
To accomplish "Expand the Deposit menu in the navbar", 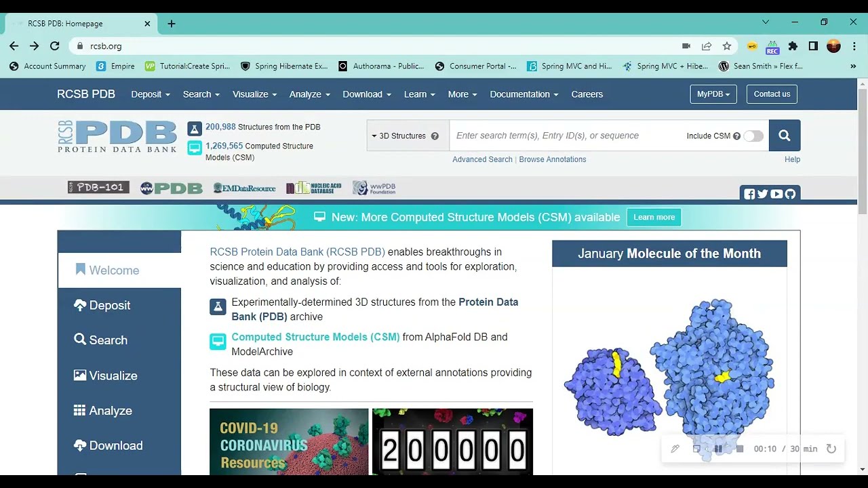I will click(x=151, y=94).
